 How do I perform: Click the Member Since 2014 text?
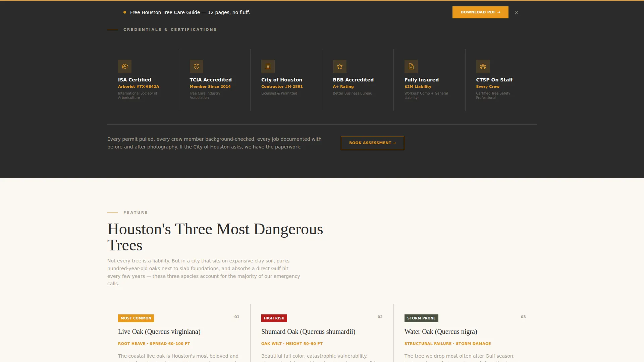click(x=210, y=86)
